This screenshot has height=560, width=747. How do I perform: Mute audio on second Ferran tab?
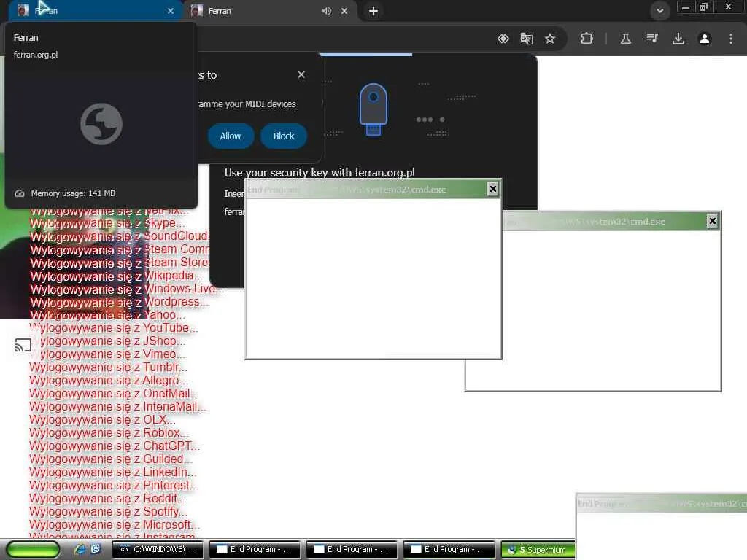coord(327,10)
